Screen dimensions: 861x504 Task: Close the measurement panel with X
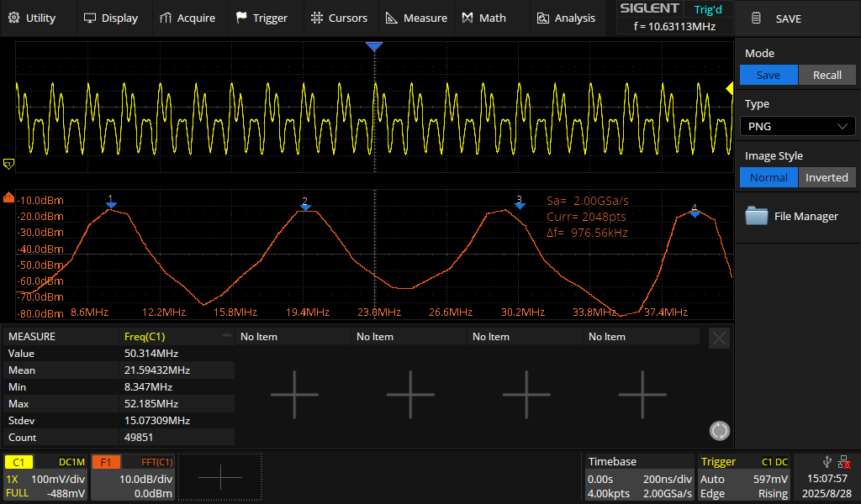719,339
